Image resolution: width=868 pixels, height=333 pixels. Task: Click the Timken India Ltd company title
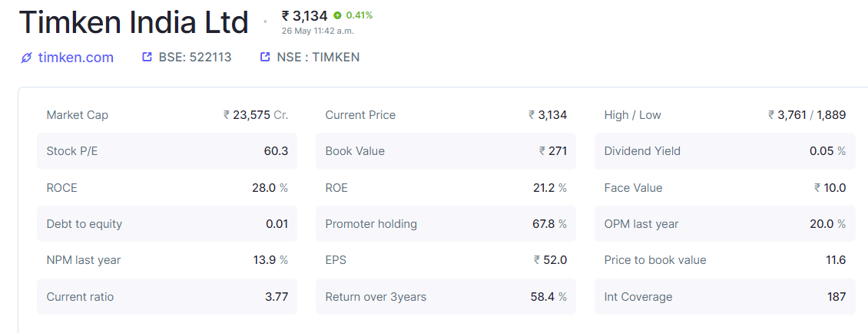click(x=134, y=23)
